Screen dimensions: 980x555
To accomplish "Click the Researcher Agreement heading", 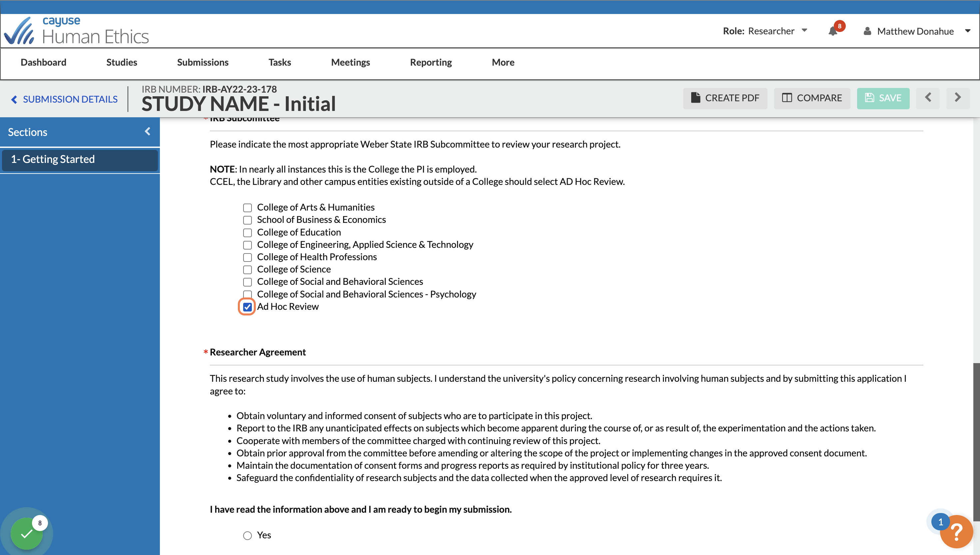I will 257,352.
